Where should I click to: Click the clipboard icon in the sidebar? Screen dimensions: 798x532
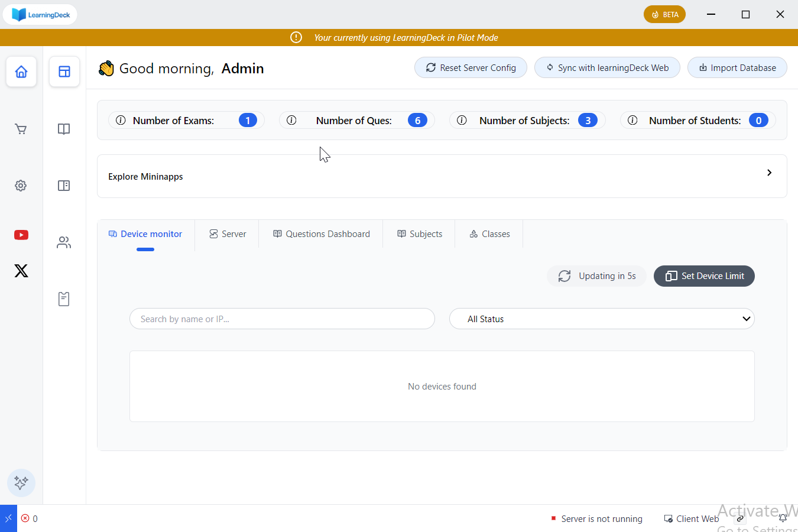click(64, 299)
